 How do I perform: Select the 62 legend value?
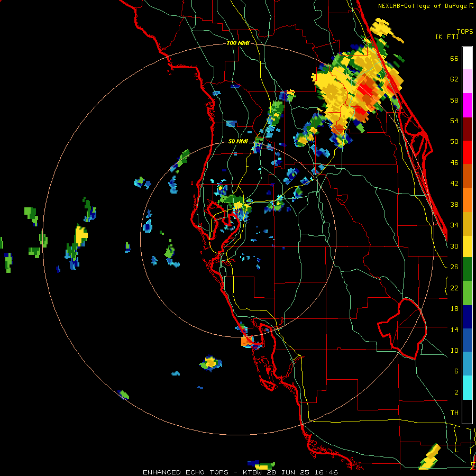coord(454,79)
